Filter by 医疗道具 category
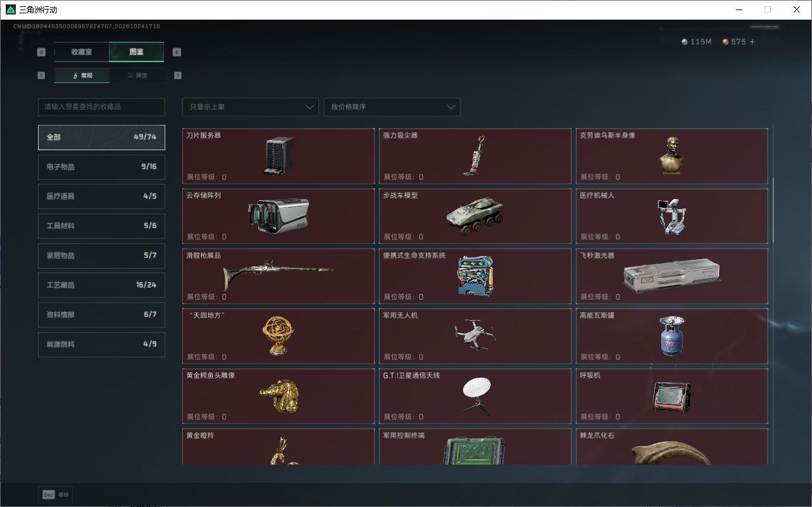This screenshot has height=507, width=812. (x=101, y=196)
